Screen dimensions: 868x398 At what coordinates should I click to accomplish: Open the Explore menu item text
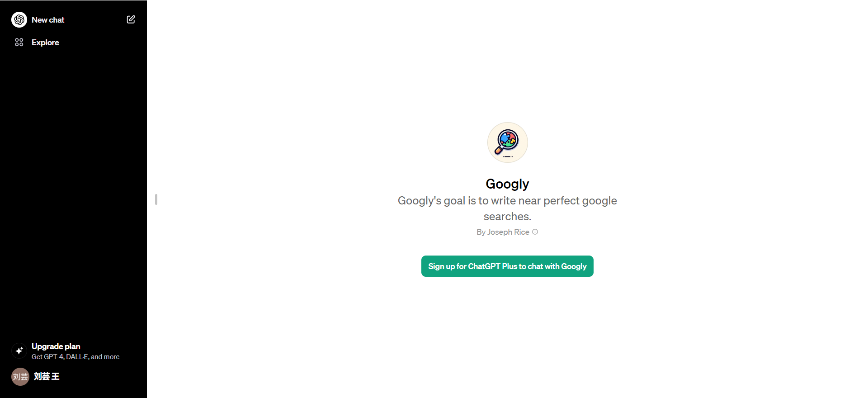[45, 43]
